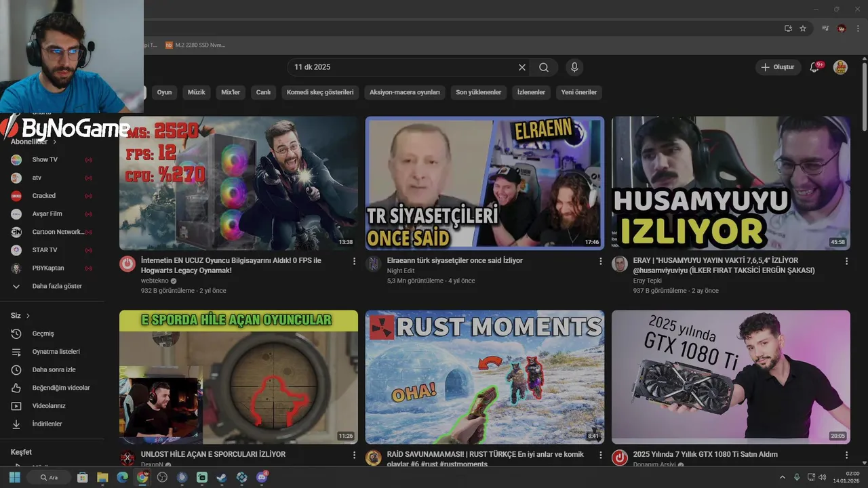The image size is (868, 488).
Task: Open options menu for GTX 1080 Ti video
Action: [846, 455]
